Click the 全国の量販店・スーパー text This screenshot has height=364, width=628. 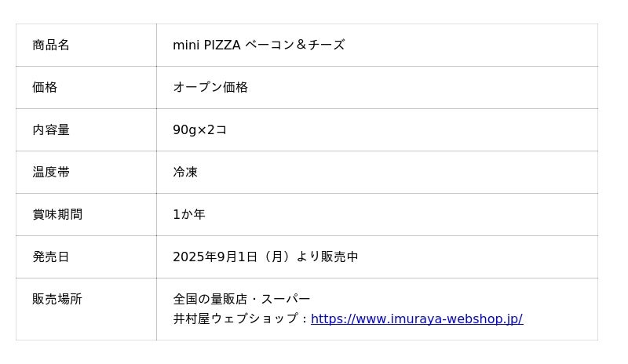pos(242,299)
